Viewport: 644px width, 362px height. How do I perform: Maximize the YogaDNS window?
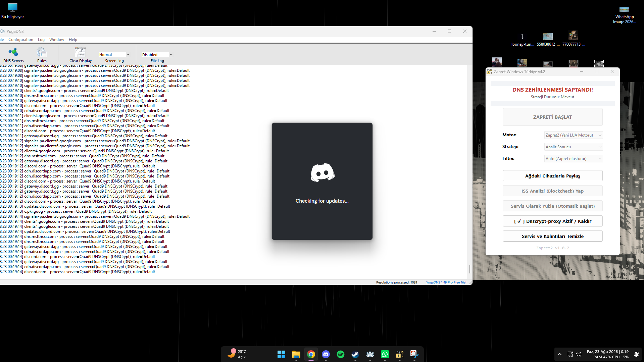tap(449, 31)
